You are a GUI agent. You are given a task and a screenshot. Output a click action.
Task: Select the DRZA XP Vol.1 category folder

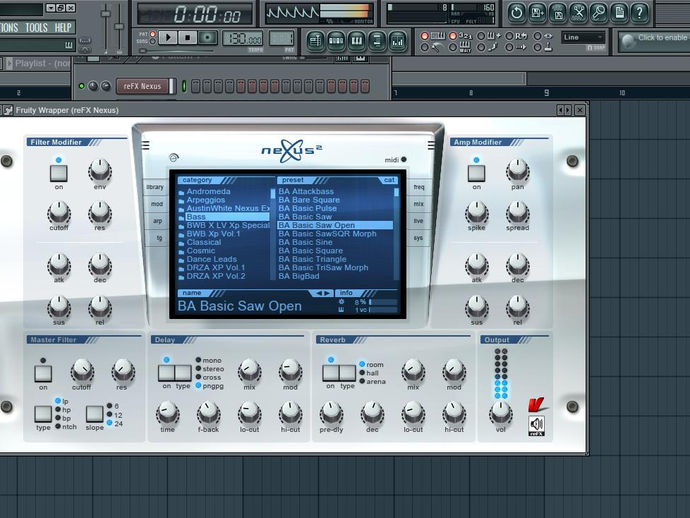(x=216, y=268)
